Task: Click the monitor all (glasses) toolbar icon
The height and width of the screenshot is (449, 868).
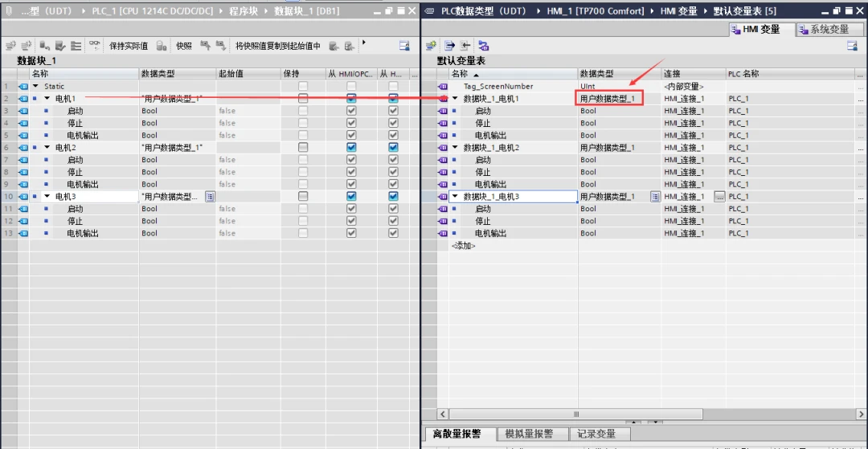Action: [95, 46]
